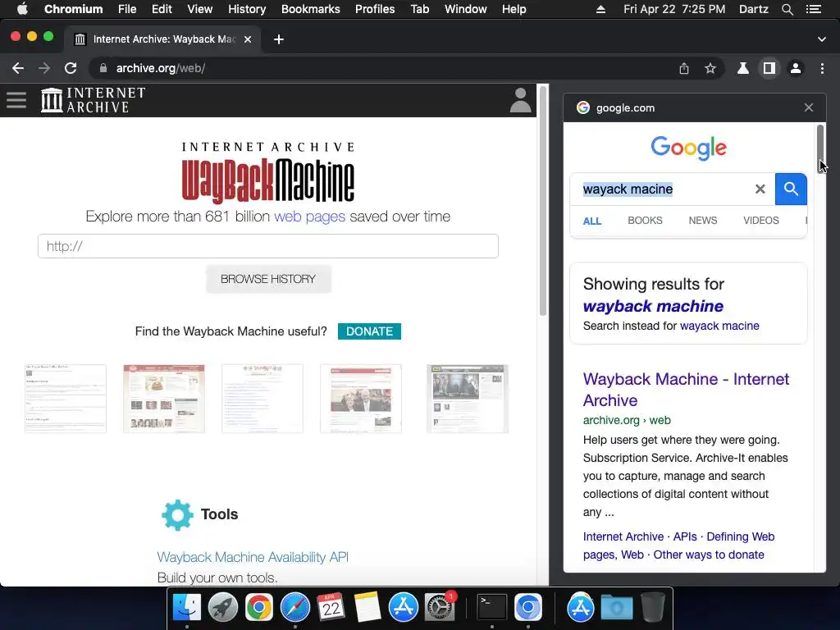The height and width of the screenshot is (630, 840).
Task: Close the Internet Archive Wayback tab
Action: tap(248, 39)
